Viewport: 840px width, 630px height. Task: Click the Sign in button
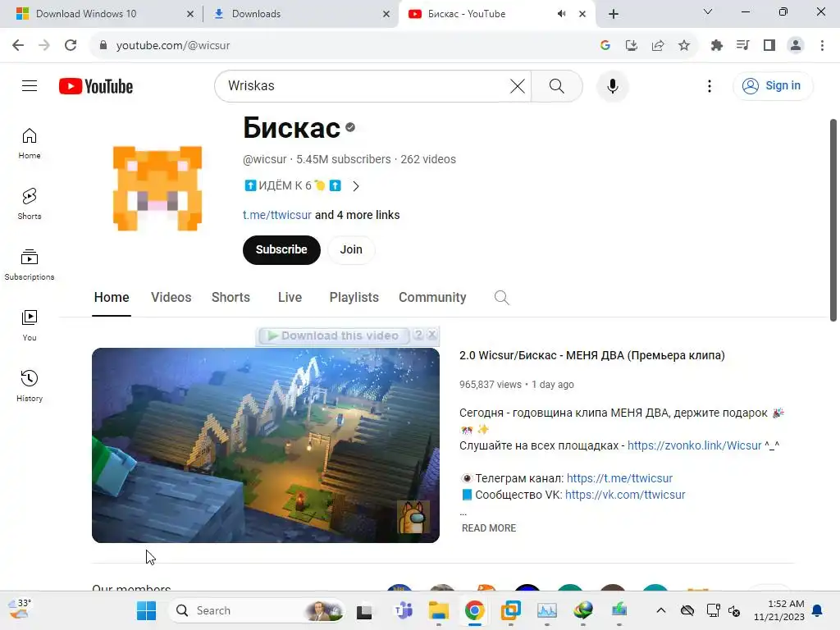click(772, 85)
